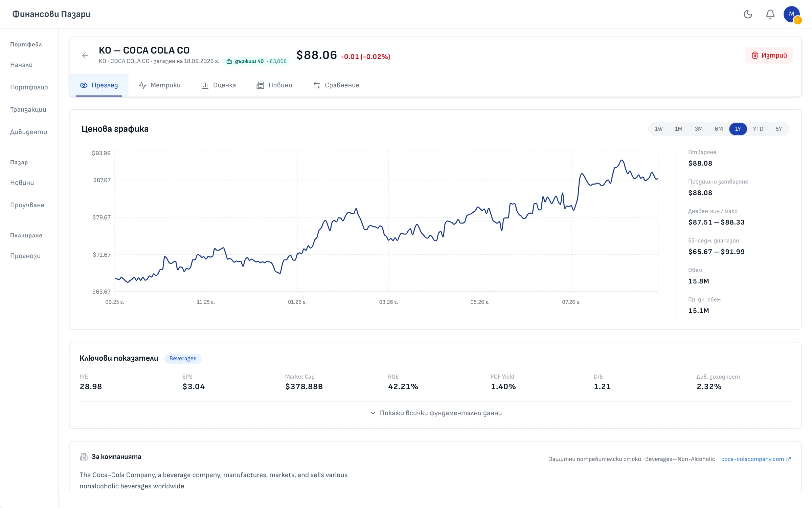This screenshot has height=508, width=812.
Task: Open Прогнози in the sidebar
Action: (x=25, y=256)
